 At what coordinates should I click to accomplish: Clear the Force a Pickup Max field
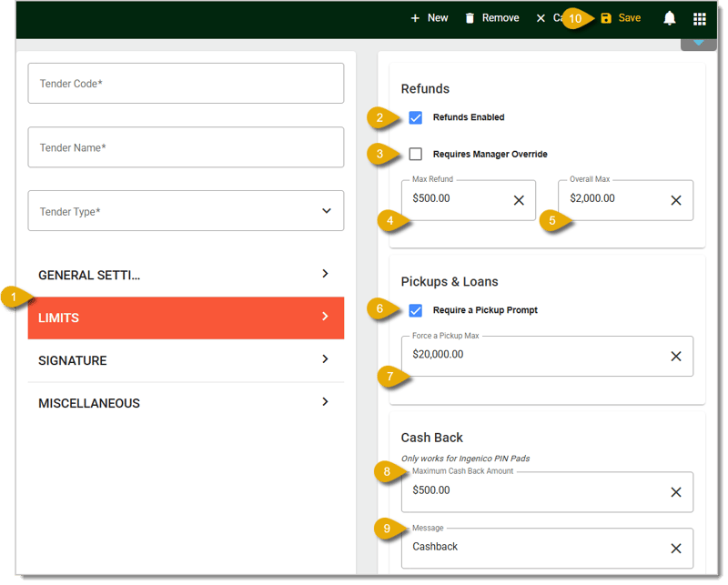click(676, 356)
